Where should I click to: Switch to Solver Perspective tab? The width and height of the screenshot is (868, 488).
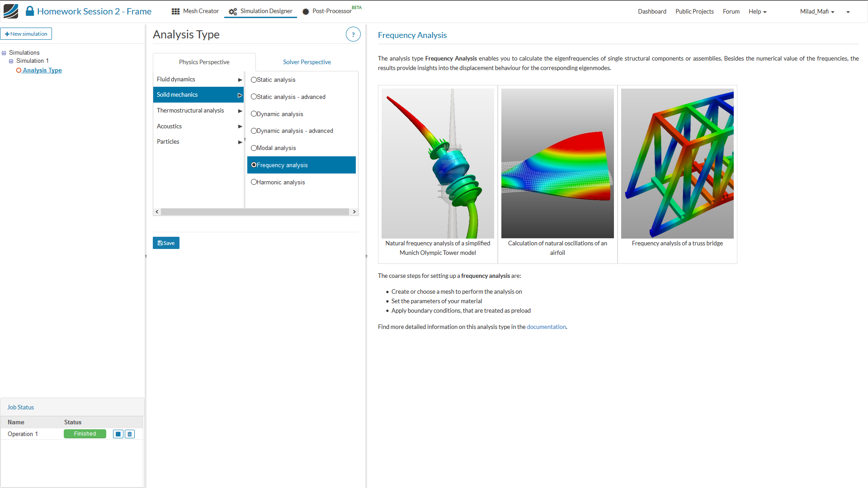coord(307,62)
